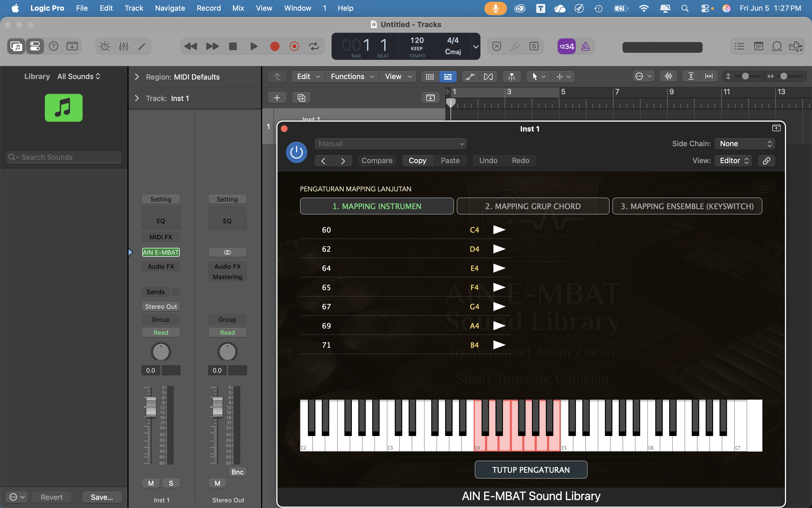
Task: Open Editors pencil icon
Action: click(x=142, y=46)
